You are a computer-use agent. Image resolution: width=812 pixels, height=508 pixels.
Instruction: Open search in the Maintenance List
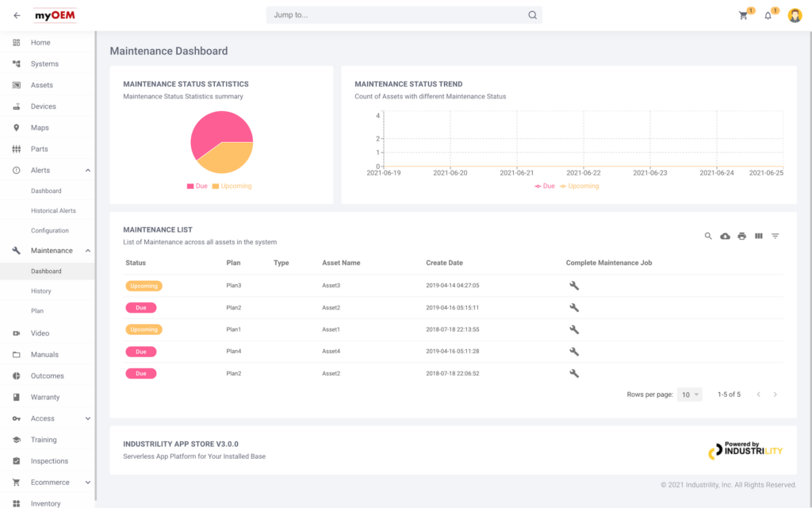pyautogui.click(x=708, y=236)
